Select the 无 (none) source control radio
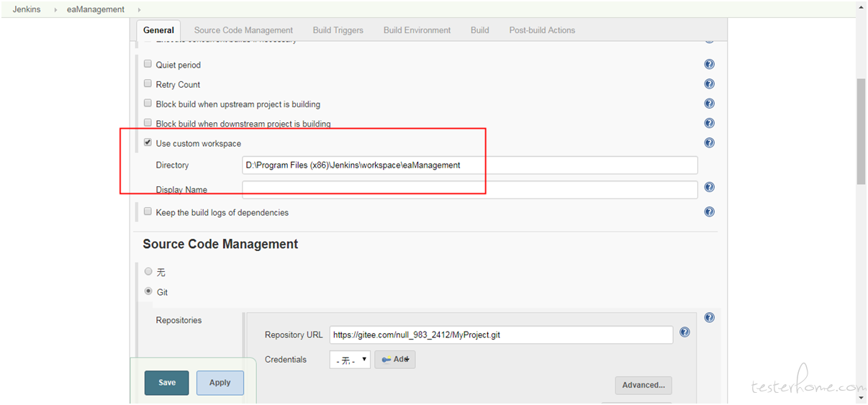The image size is (868, 405). pos(148,271)
